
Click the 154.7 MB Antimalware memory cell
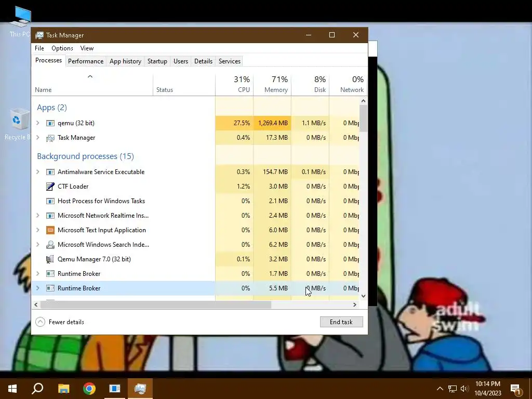272,172
